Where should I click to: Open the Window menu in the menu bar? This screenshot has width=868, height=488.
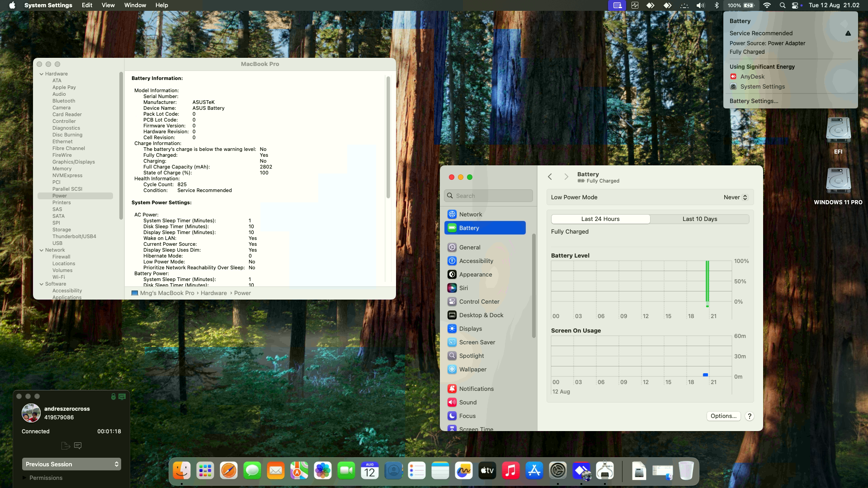[135, 5]
